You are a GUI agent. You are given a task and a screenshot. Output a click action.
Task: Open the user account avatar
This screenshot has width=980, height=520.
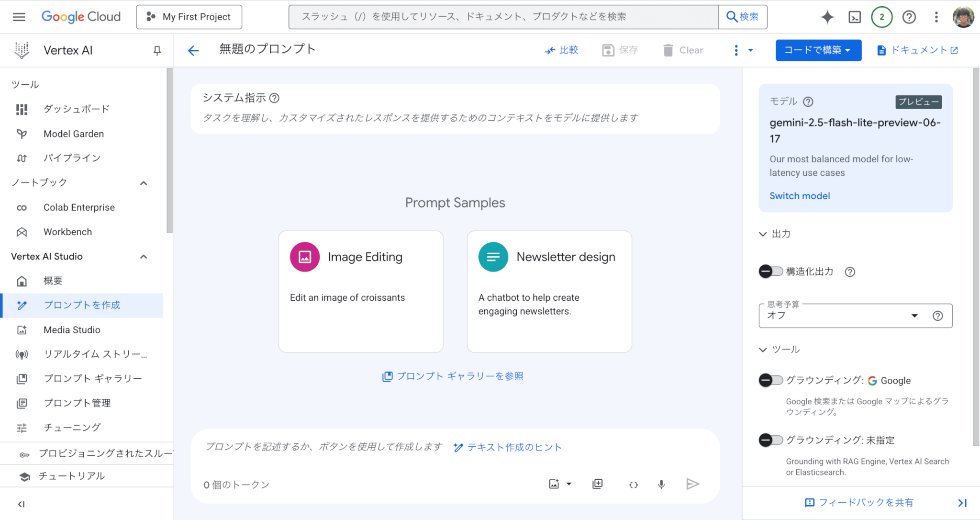pyautogui.click(x=963, y=17)
